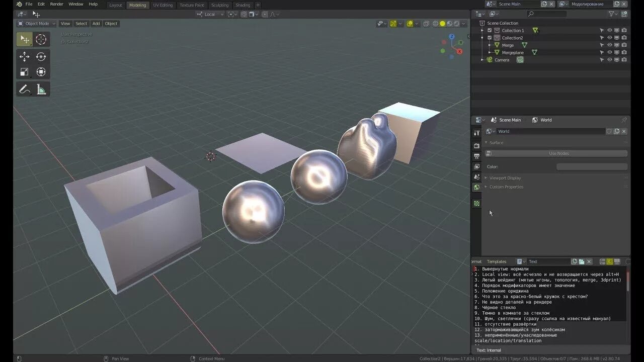Open the Object Mode dropdown

[x=37, y=24]
